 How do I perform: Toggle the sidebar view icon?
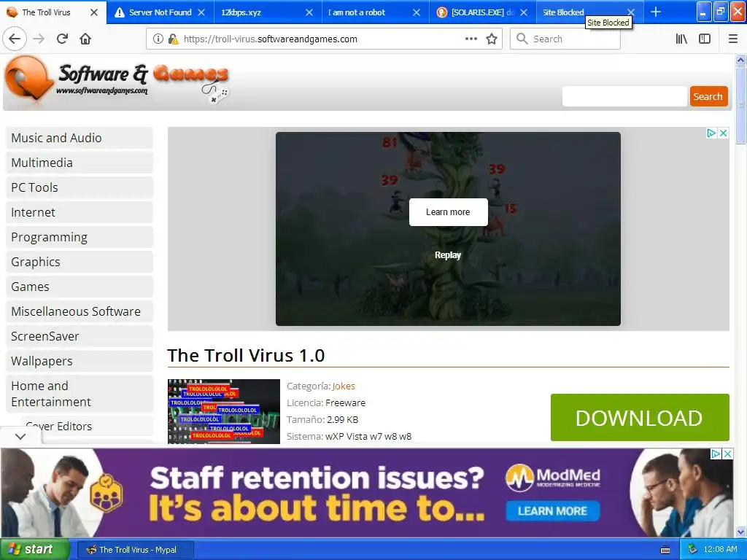click(705, 39)
